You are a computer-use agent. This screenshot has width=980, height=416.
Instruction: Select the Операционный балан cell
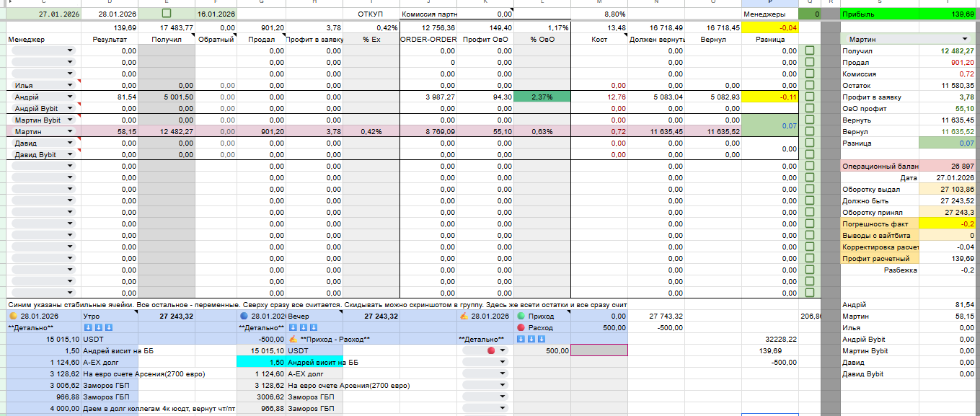click(880, 166)
